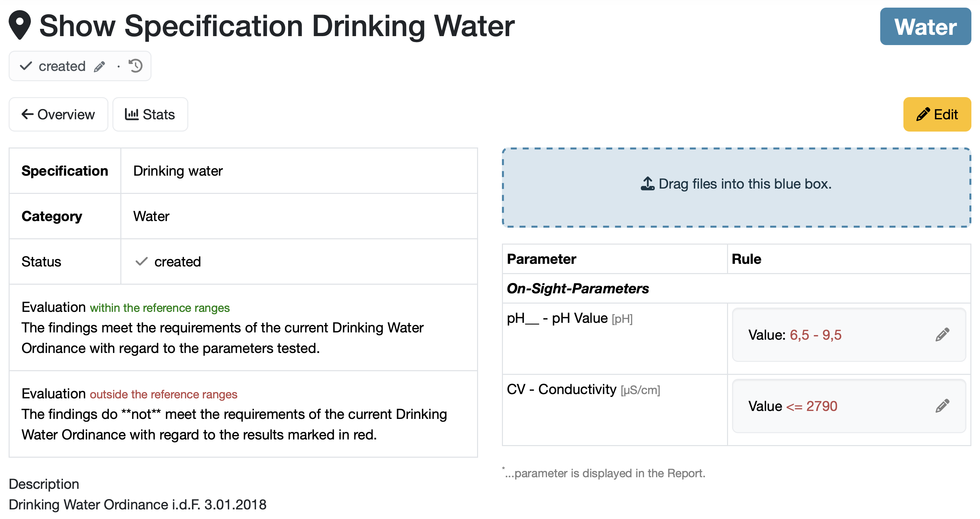Click the blue Water category badge
The width and height of the screenshot is (980, 519).
point(925,27)
